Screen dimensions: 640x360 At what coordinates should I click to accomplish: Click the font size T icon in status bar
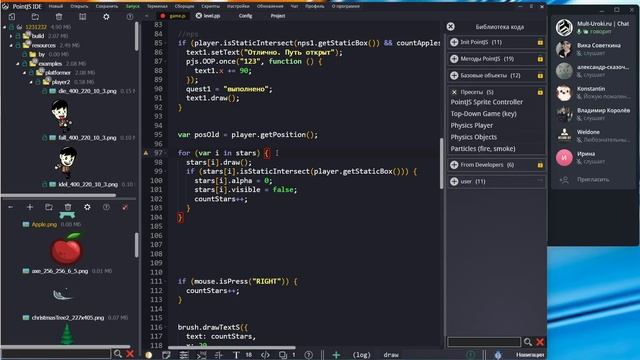[x=236, y=355]
